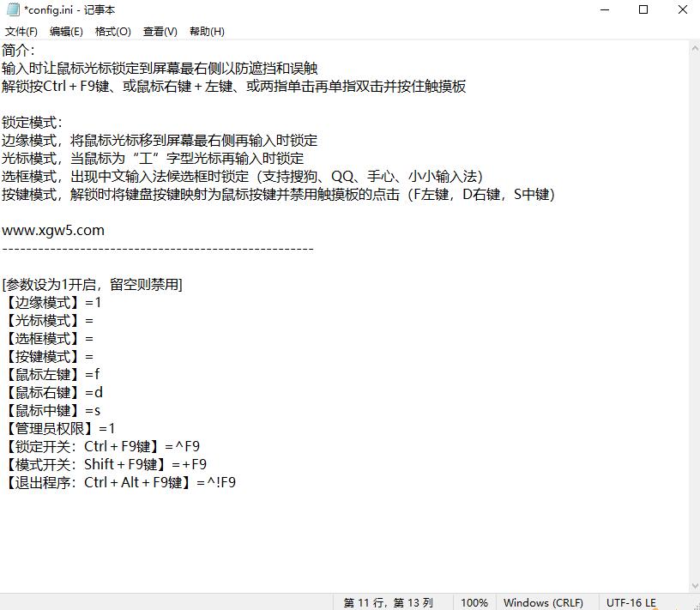Open the 格式(O) menu
This screenshot has width=700, height=610.
point(113,32)
